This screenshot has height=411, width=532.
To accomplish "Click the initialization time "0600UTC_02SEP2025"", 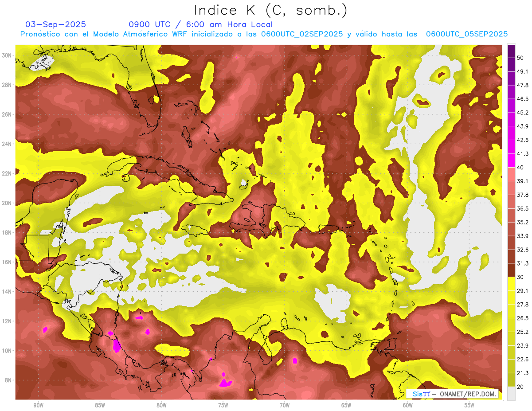I will coord(302,34).
